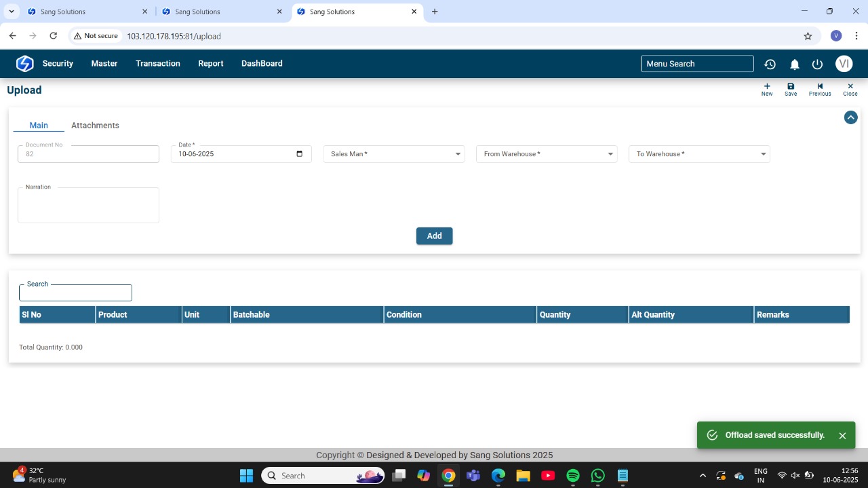Click the Save floppy disk icon

tap(791, 87)
